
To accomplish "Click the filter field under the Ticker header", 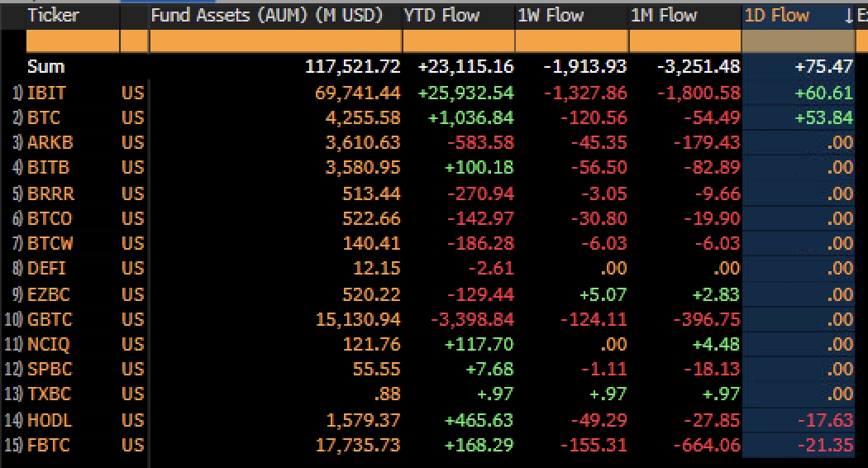I will pos(73,41).
